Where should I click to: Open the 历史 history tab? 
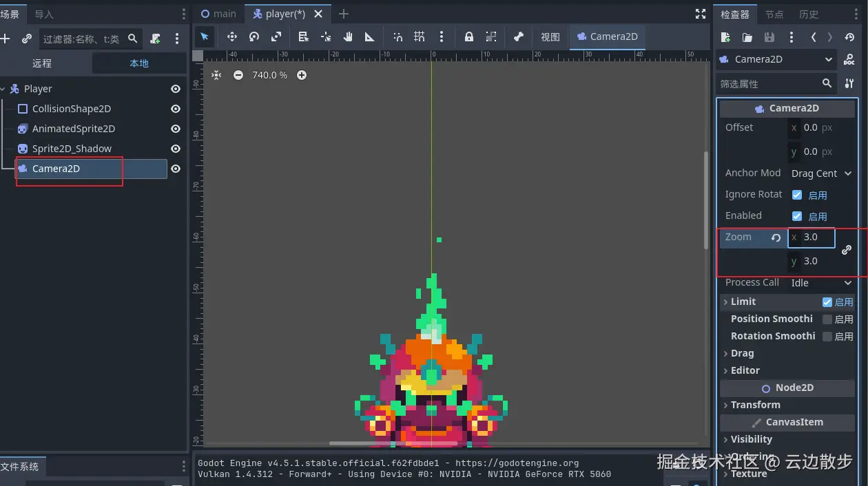pos(809,14)
